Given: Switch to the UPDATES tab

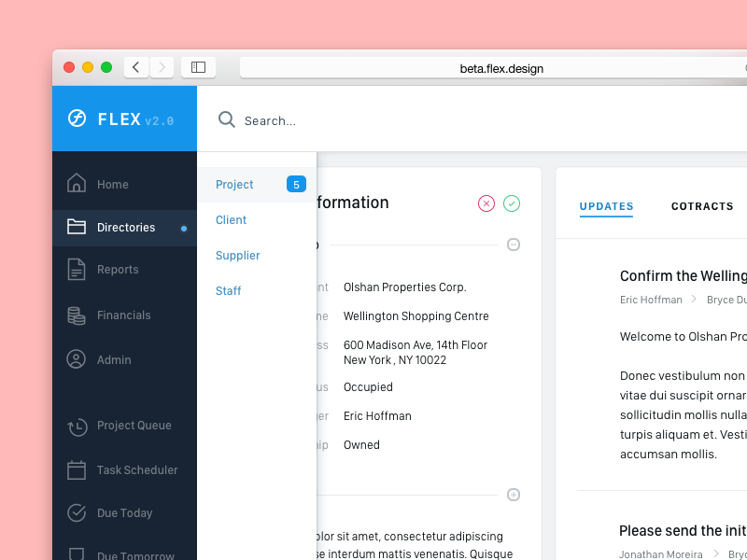Looking at the screenshot, I should 606,206.
